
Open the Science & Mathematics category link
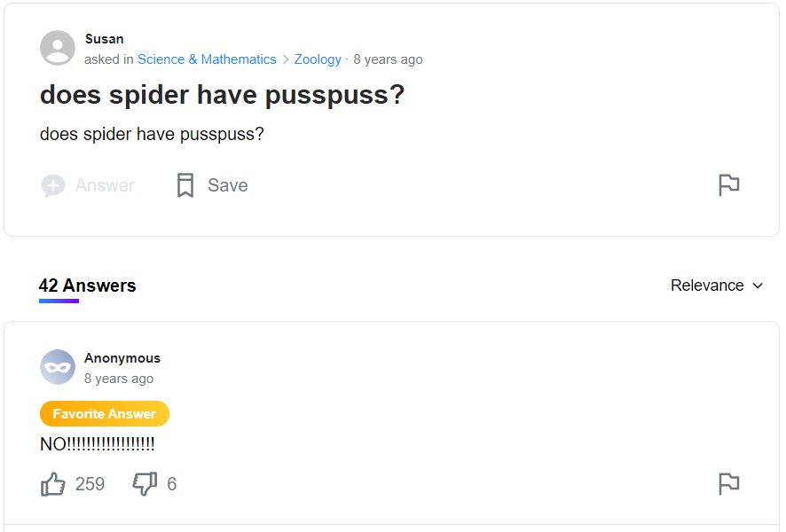[207, 59]
